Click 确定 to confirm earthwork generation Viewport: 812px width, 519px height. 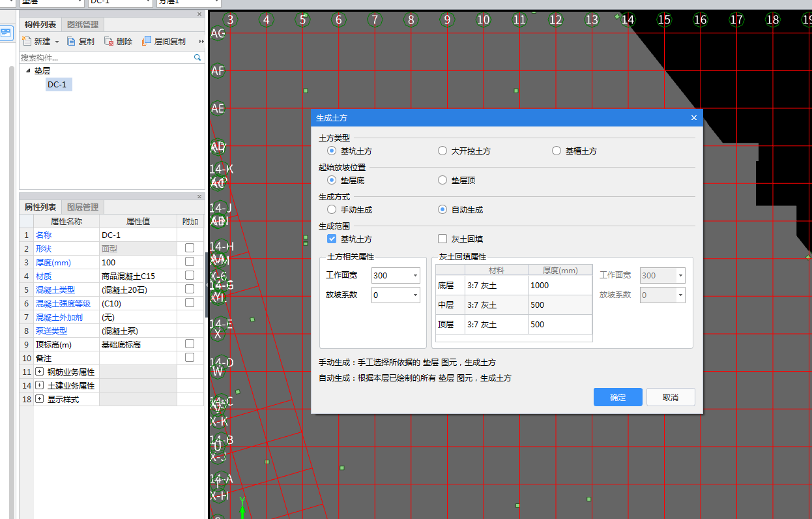618,397
